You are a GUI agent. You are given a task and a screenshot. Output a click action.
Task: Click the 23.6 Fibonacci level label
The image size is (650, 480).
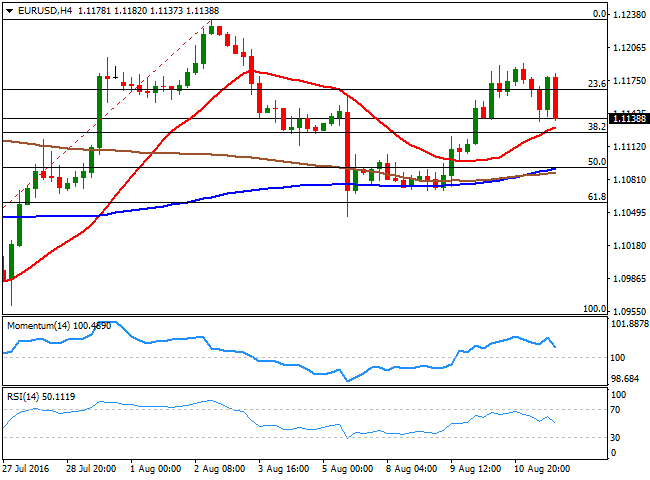596,83
